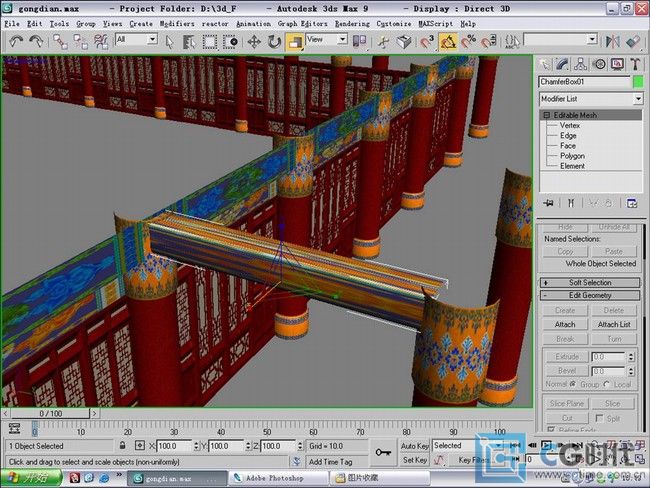
Task: Switch to the Display command panel tab
Action: pos(617,64)
